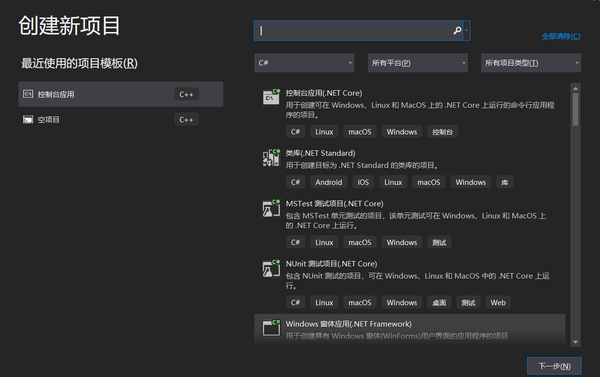The height and width of the screenshot is (377, 600).
Task: Choose the NUnit test project icon
Action: click(271, 268)
